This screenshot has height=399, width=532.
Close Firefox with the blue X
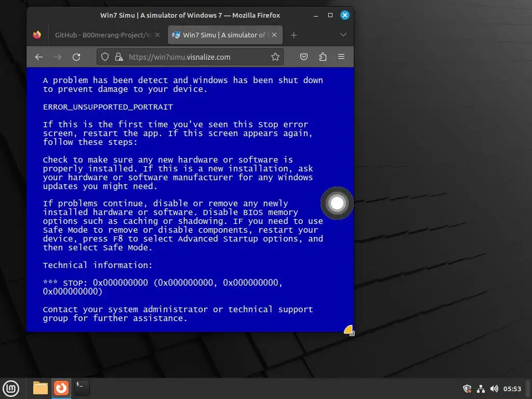tap(345, 15)
